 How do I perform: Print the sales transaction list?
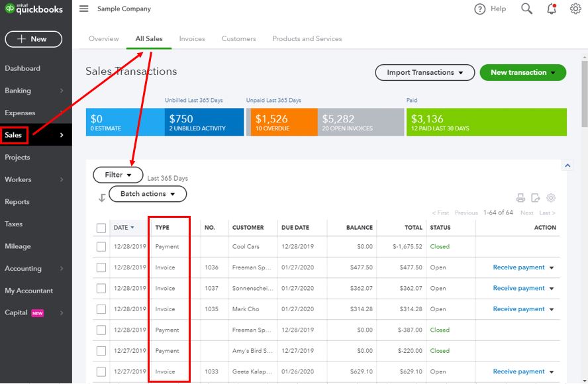point(520,197)
